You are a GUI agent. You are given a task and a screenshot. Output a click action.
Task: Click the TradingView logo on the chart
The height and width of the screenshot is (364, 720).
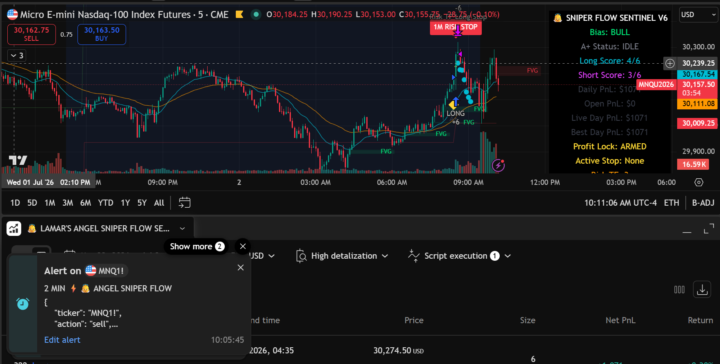tap(18, 161)
